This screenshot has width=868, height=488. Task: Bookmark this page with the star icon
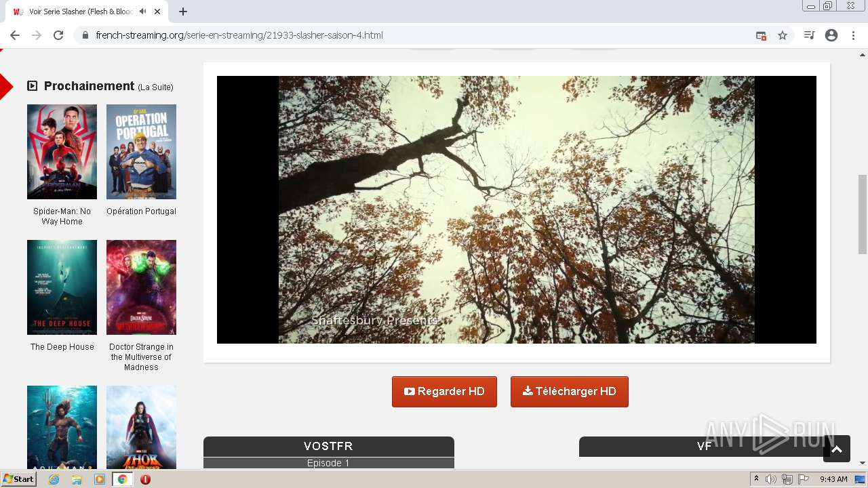coord(783,35)
